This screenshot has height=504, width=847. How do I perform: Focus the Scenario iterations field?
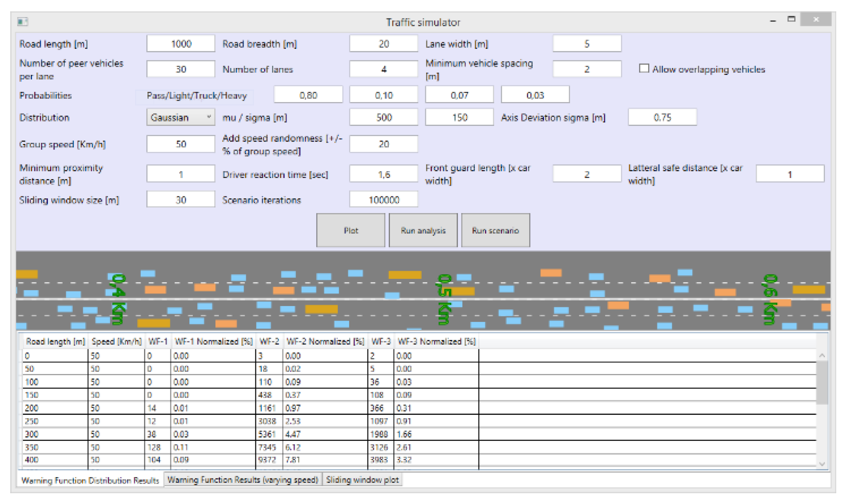point(383,200)
